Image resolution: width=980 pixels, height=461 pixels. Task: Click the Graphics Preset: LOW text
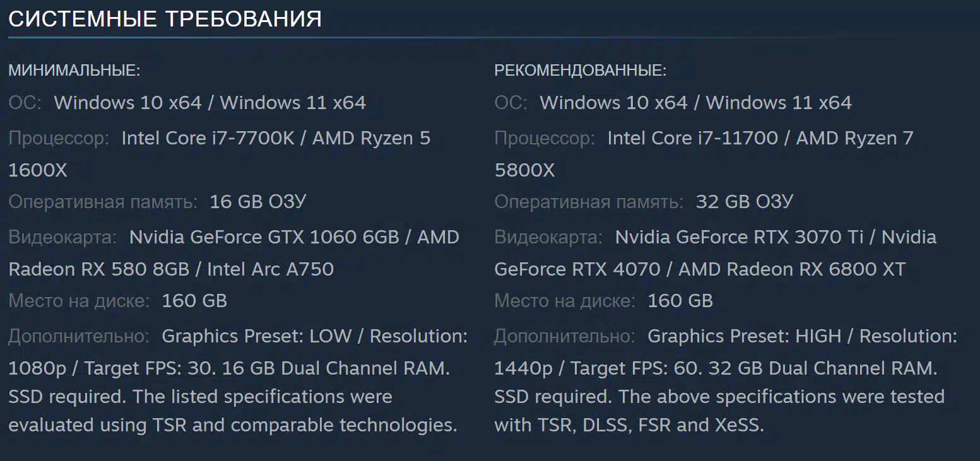[256, 336]
